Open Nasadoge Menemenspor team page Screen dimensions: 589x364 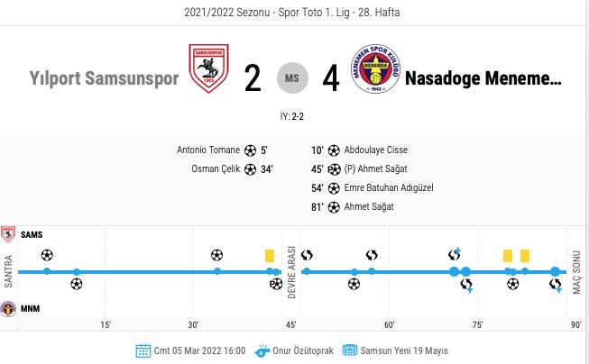483,78
